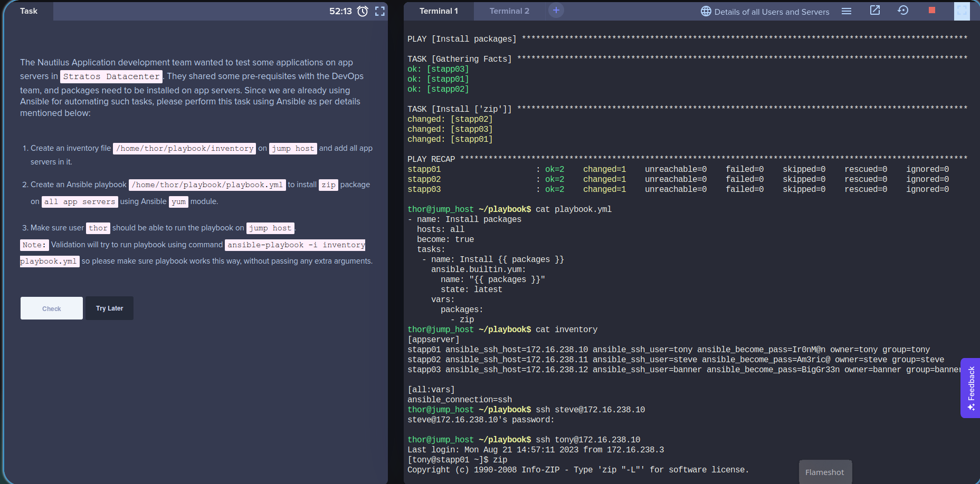Click 'cat playbook.yml' command in terminal
The image size is (980, 484).
click(574, 209)
